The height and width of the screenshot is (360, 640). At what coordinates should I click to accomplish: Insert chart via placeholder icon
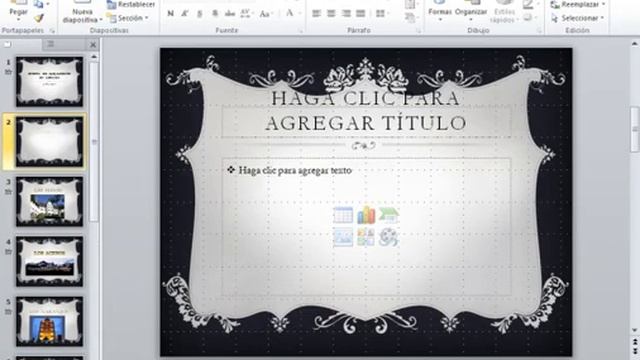(366, 215)
